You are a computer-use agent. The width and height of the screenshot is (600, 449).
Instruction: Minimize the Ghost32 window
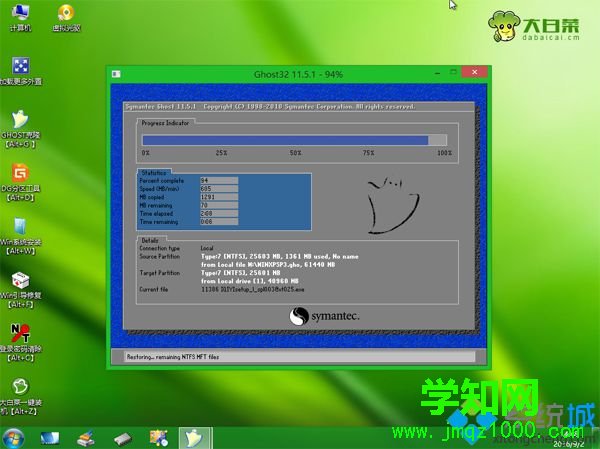coord(437,72)
